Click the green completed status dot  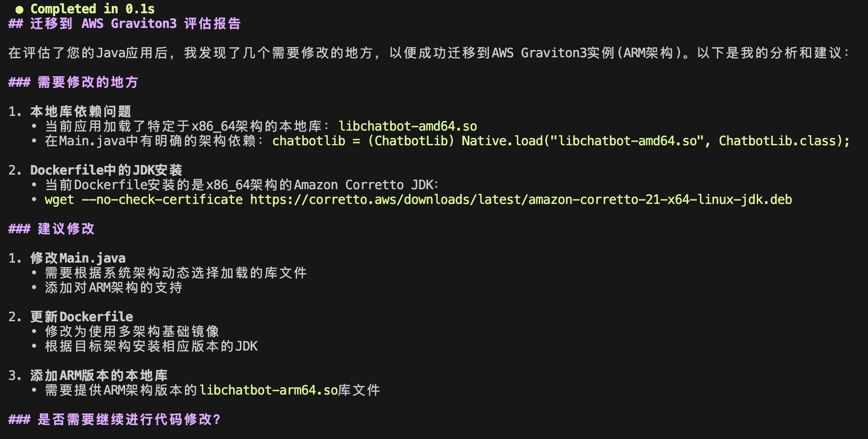[x=19, y=9]
